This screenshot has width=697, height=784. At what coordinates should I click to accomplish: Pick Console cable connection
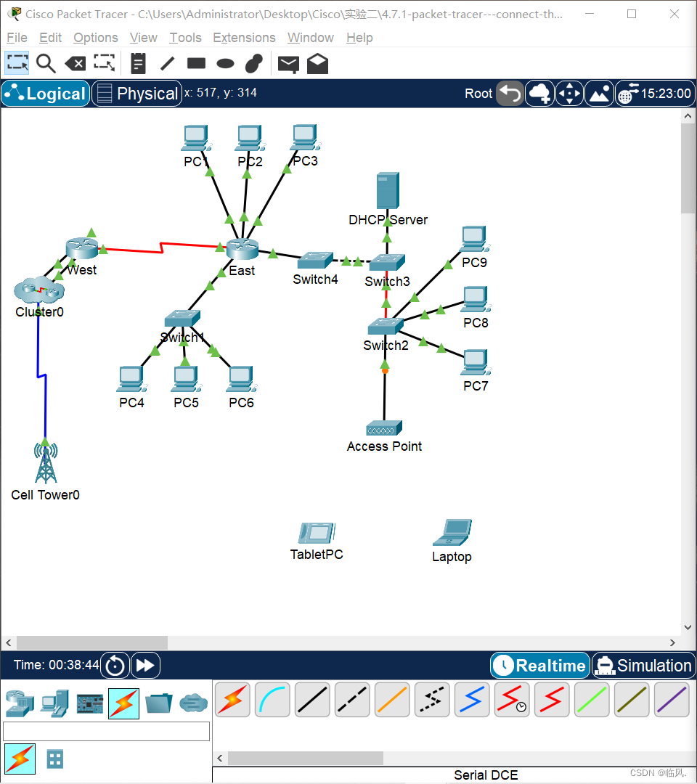point(272,699)
